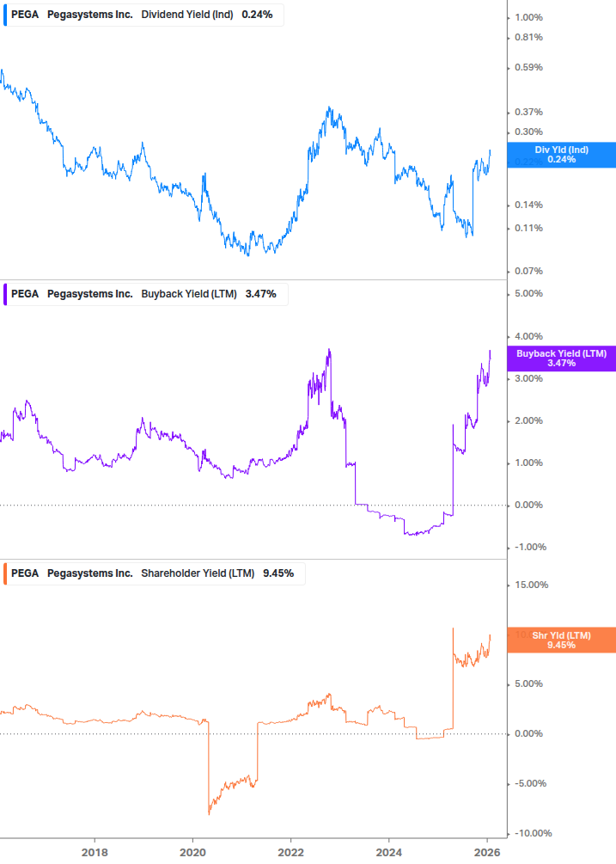Click the purple Buyback Yield (LTM) 3.47% tag

click(562, 358)
